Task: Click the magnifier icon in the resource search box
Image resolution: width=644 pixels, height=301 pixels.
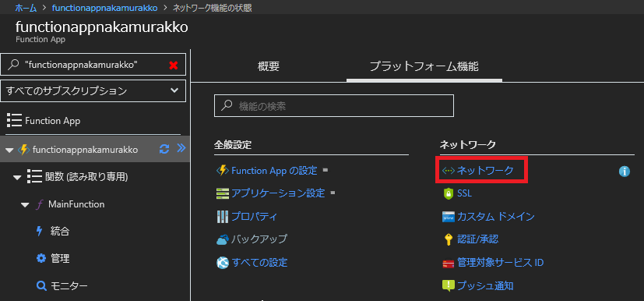Action: click(x=13, y=65)
